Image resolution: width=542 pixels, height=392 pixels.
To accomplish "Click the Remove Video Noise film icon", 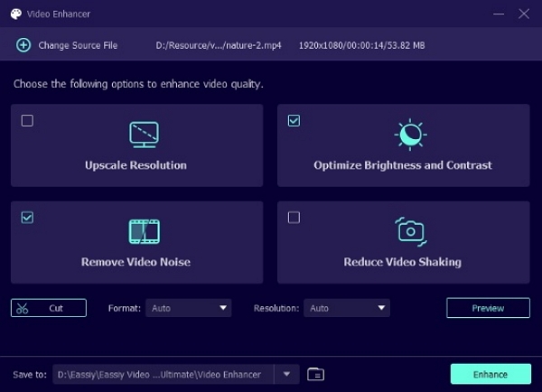I will pos(144,231).
